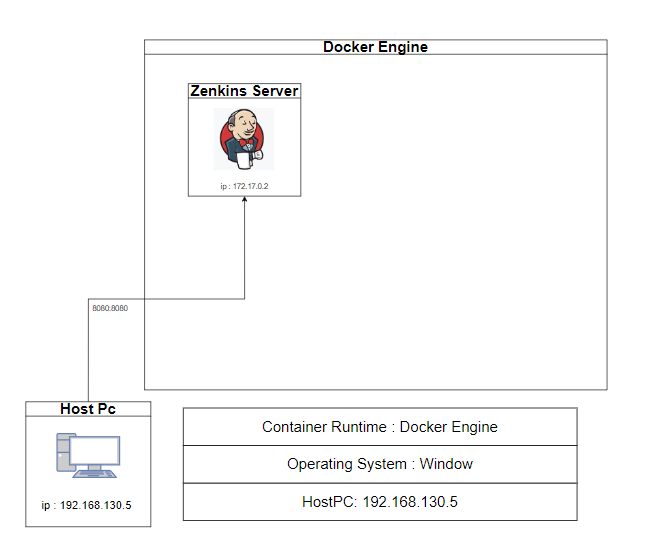Select the vertical connector line above Host Pc

tap(88, 360)
